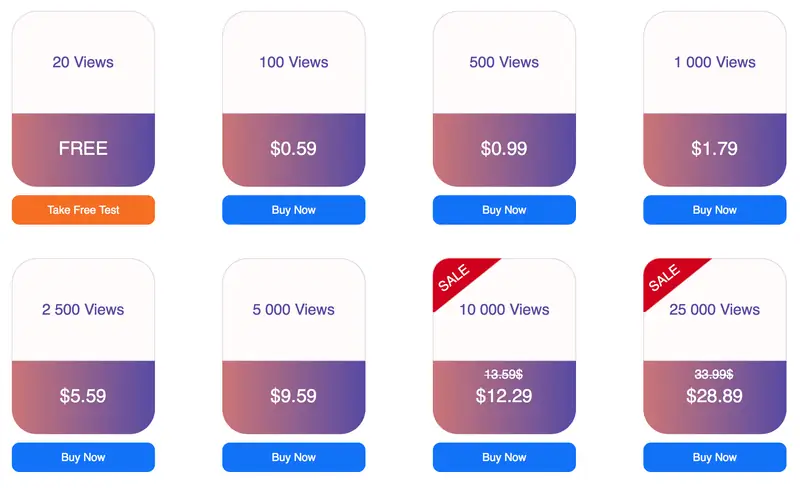Click the $9.59 price panel

tap(293, 398)
